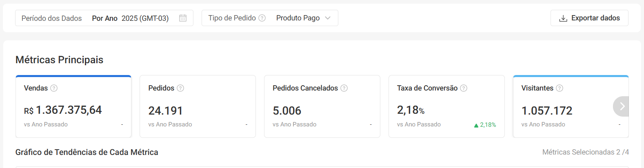The image size is (644, 168).
Task: Click the download icon in Exportar dados
Action: pos(563,18)
